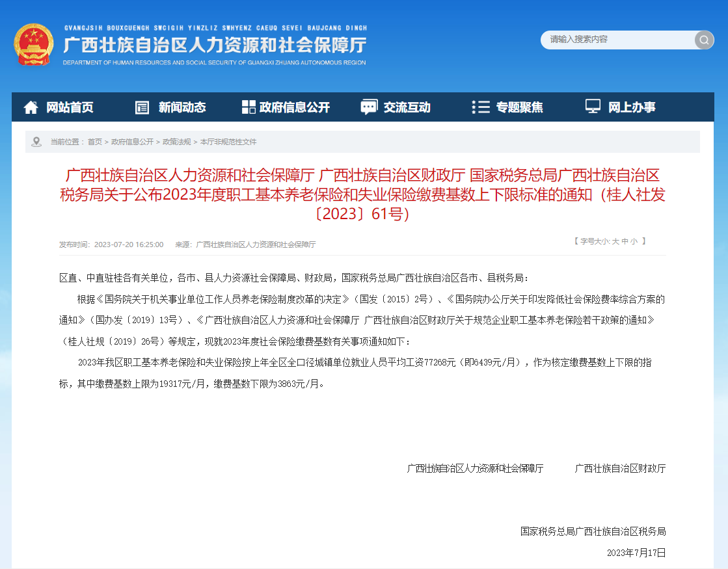728x569 pixels.
Task: Click the location pin breadcrumb icon
Action: (x=36, y=142)
